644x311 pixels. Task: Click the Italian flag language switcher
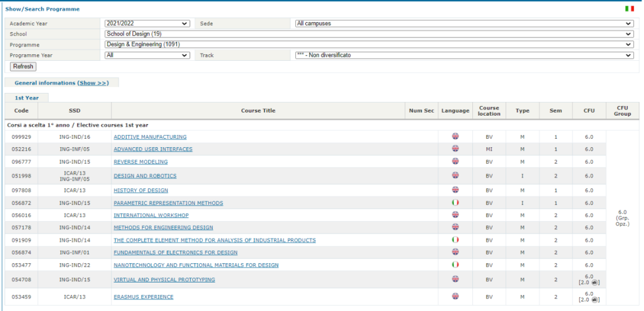coord(629,9)
